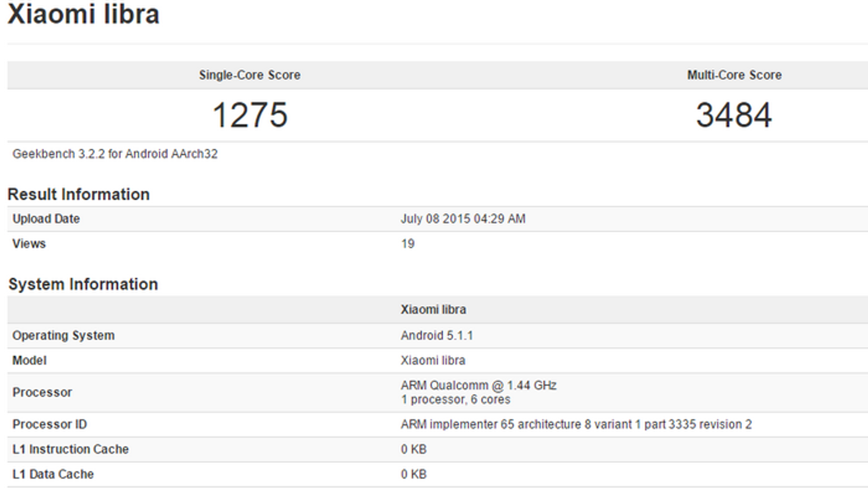Select the Single-Core Score header
The height and width of the screenshot is (488, 868).
(250, 75)
